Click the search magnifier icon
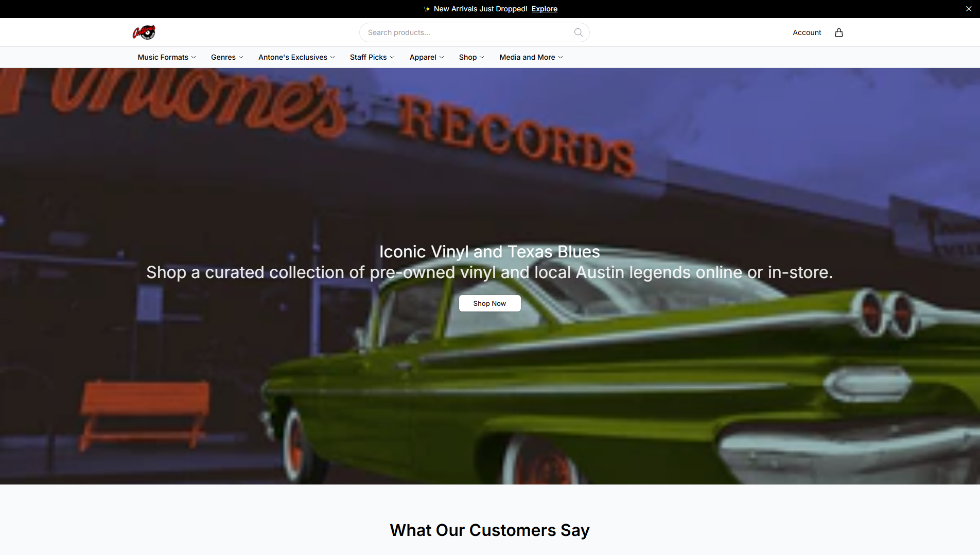The width and height of the screenshot is (980, 555). click(x=578, y=32)
